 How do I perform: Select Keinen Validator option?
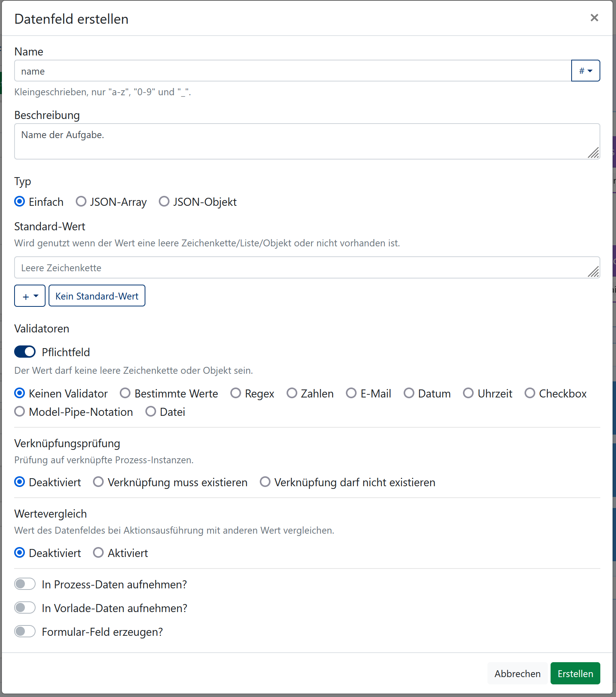(x=20, y=393)
